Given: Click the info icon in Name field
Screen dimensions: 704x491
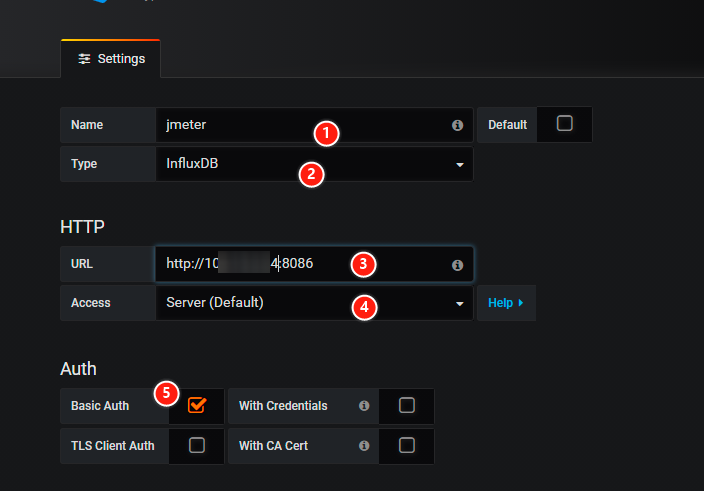Looking at the screenshot, I should pyautogui.click(x=457, y=126).
